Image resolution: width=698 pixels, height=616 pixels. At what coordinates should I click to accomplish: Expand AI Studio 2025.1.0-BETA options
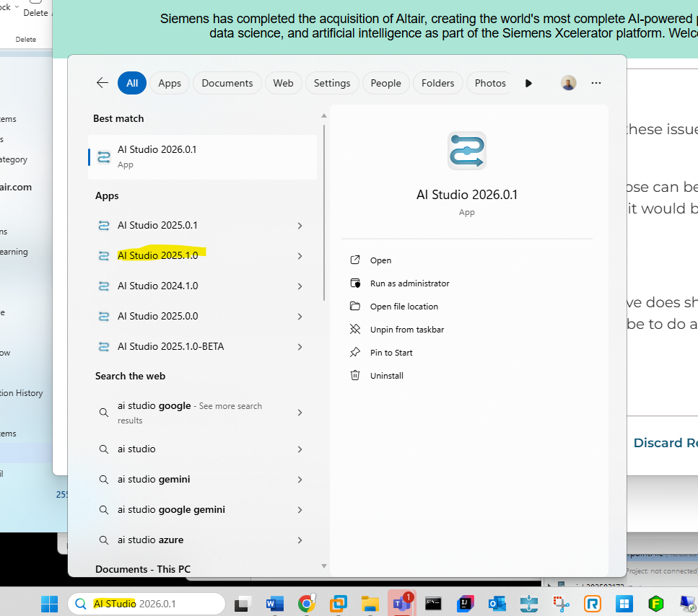pyautogui.click(x=300, y=346)
